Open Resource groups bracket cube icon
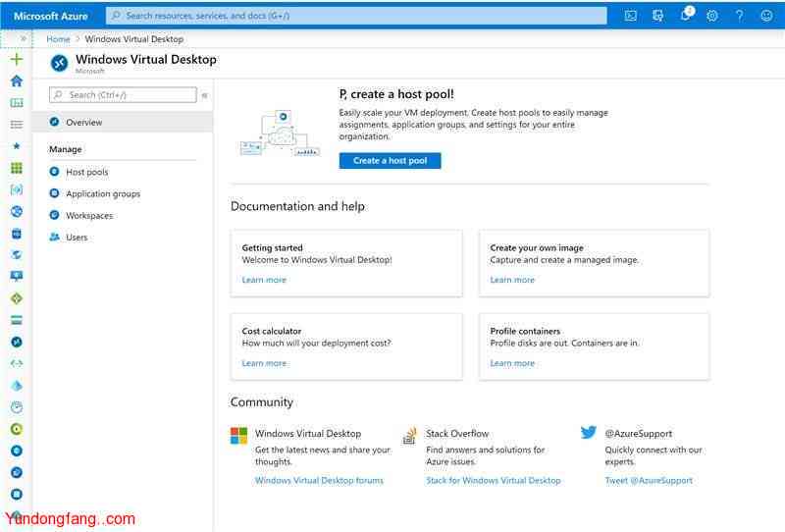The height and width of the screenshot is (532, 785). pos(17,189)
